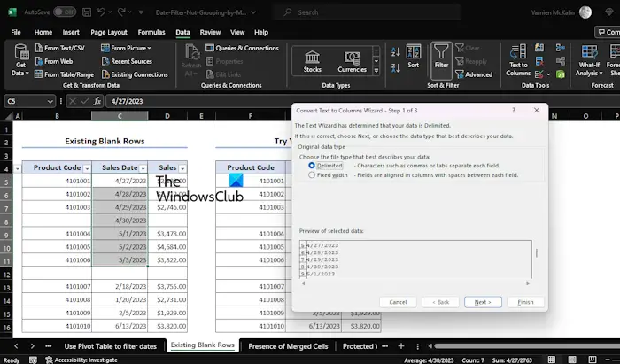This screenshot has width=620, height=364.
Task: Click the Get Data icon
Action: pos(20,60)
